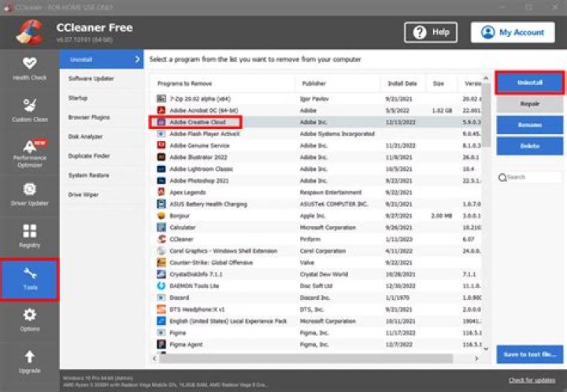Click the Upgrade arrow icon
567x392 pixels.
(29, 357)
